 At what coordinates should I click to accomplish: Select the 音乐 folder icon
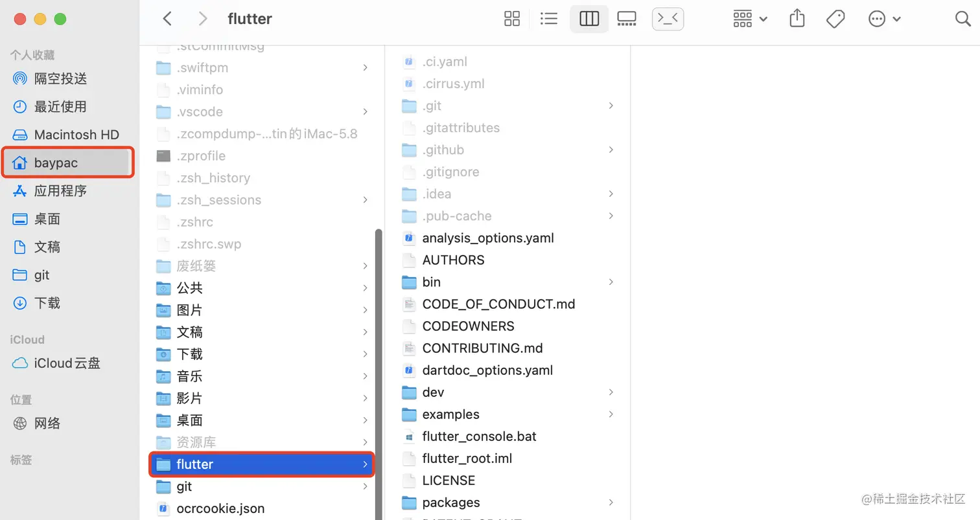click(163, 376)
